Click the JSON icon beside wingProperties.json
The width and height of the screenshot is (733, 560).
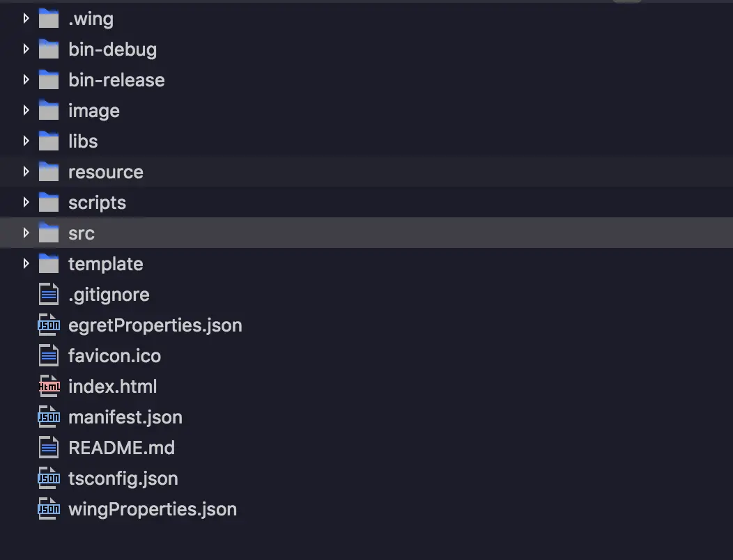coord(49,509)
